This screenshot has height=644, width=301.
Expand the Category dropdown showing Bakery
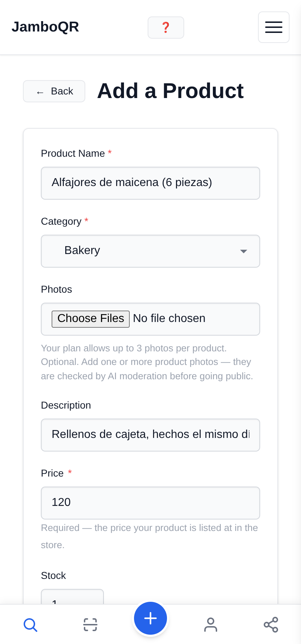pos(150,251)
